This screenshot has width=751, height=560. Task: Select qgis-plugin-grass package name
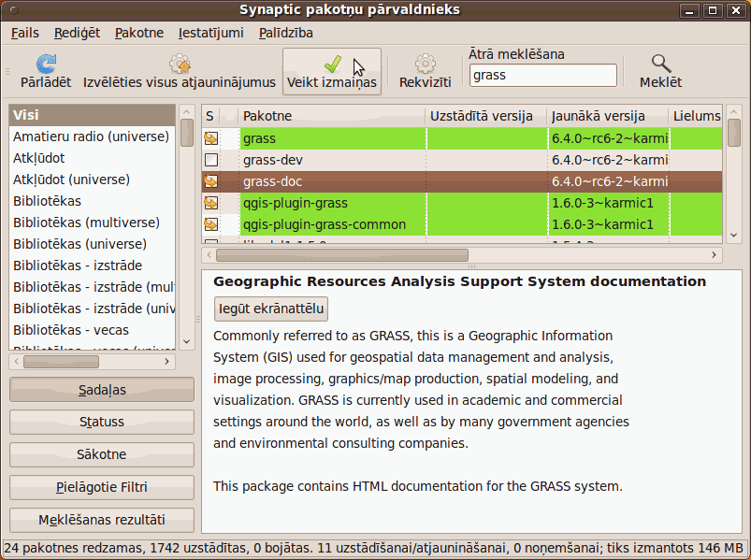[295, 204]
